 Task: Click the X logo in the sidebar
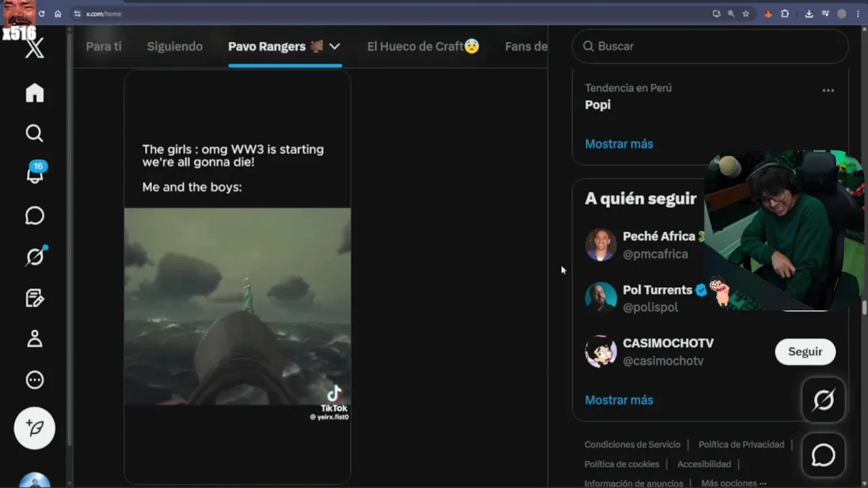coord(35,47)
